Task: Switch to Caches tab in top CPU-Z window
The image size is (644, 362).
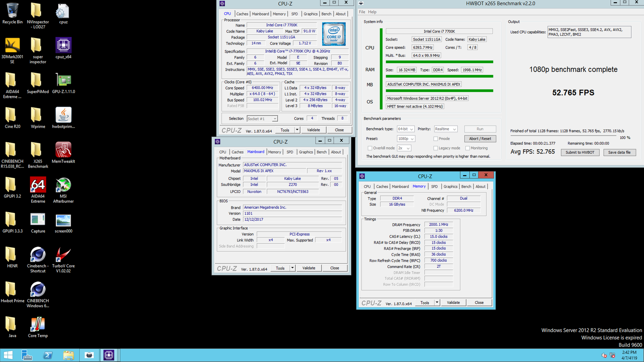Action: [242, 14]
